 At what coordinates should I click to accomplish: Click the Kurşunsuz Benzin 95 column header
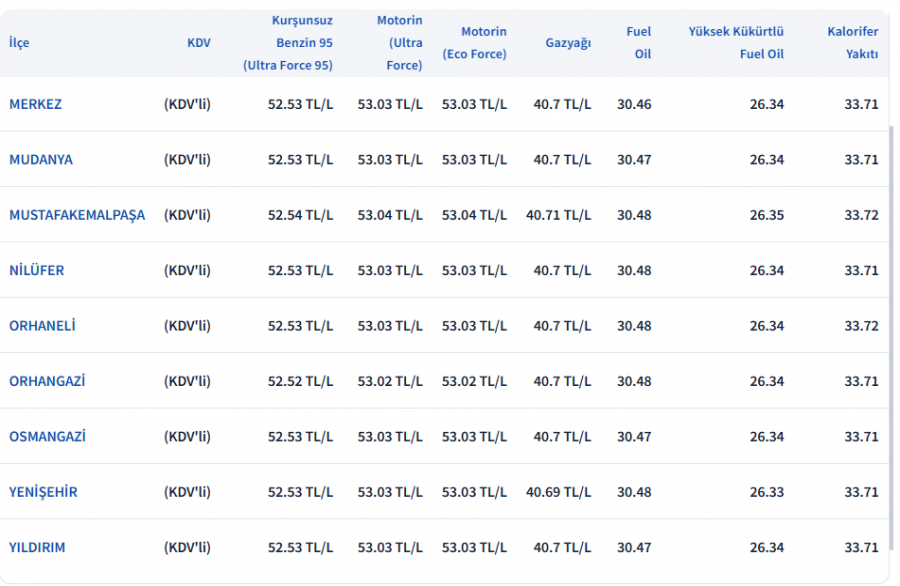click(288, 42)
